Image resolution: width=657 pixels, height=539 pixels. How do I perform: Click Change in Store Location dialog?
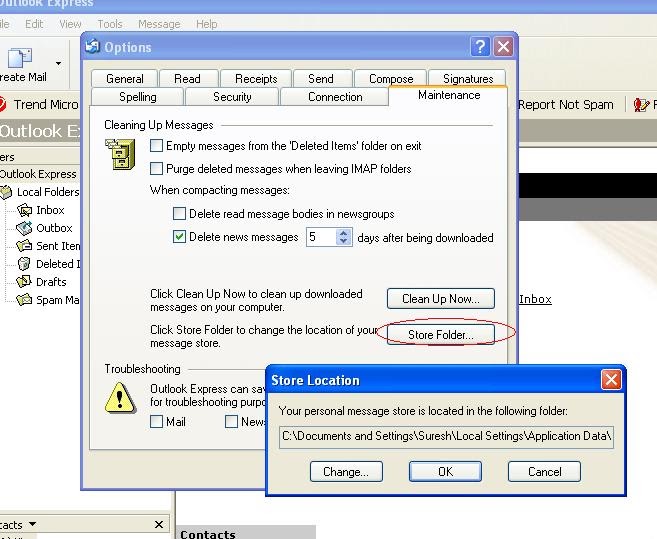[x=346, y=472]
